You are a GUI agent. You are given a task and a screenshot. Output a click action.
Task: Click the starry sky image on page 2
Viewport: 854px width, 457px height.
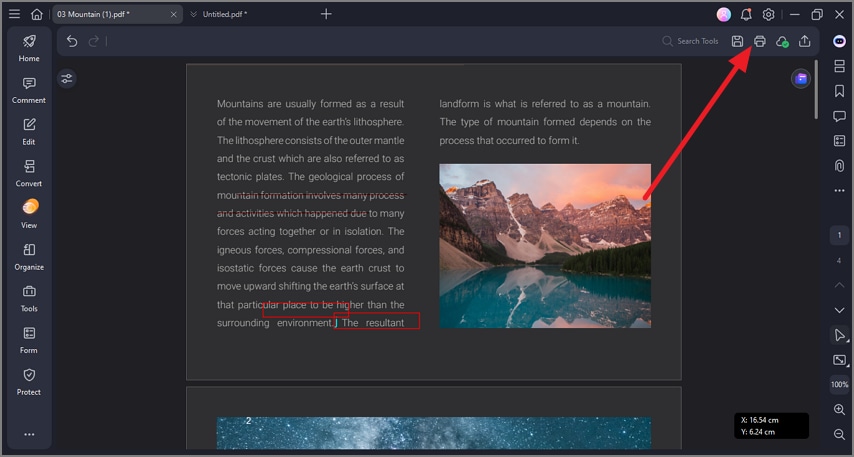434,433
